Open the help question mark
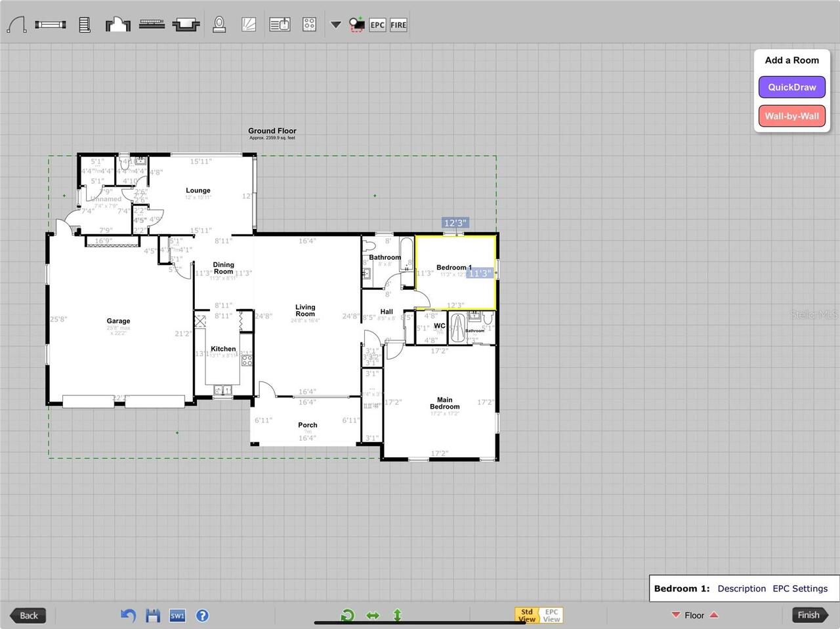 pos(203,615)
